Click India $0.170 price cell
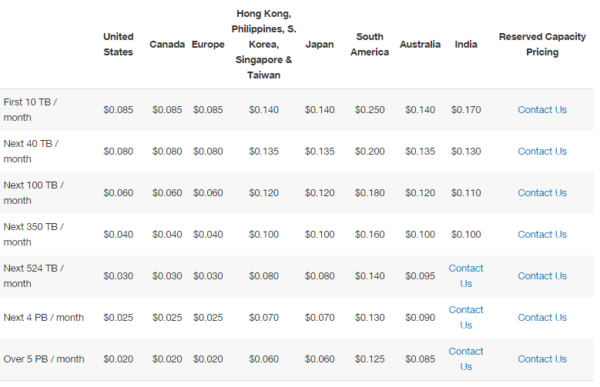This screenshot has height=387, width=600. 466,110
